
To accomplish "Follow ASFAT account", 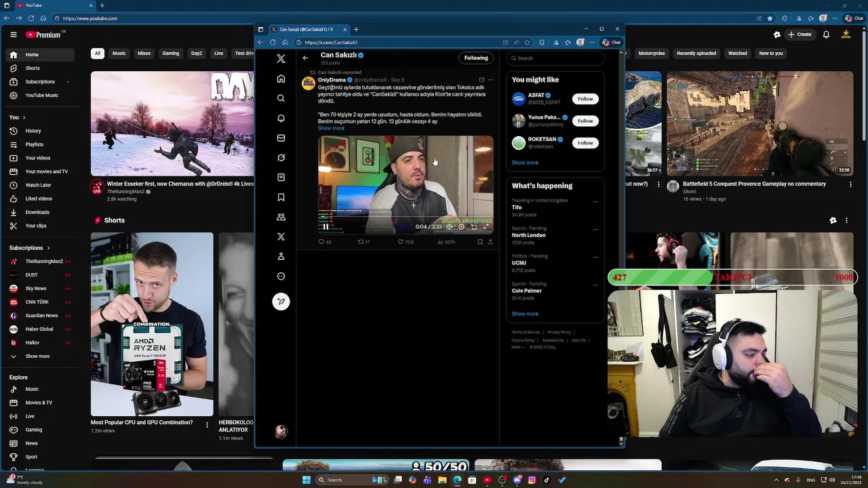I will coord(585,99).
